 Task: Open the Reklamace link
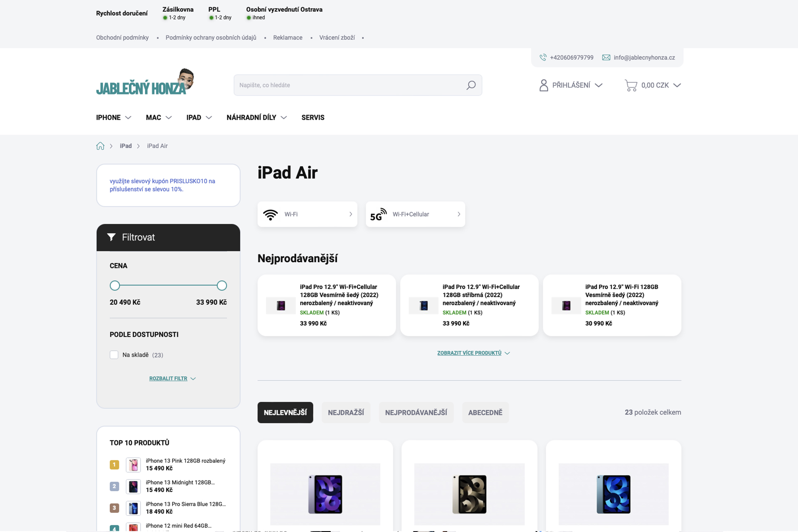pos(288,37)
